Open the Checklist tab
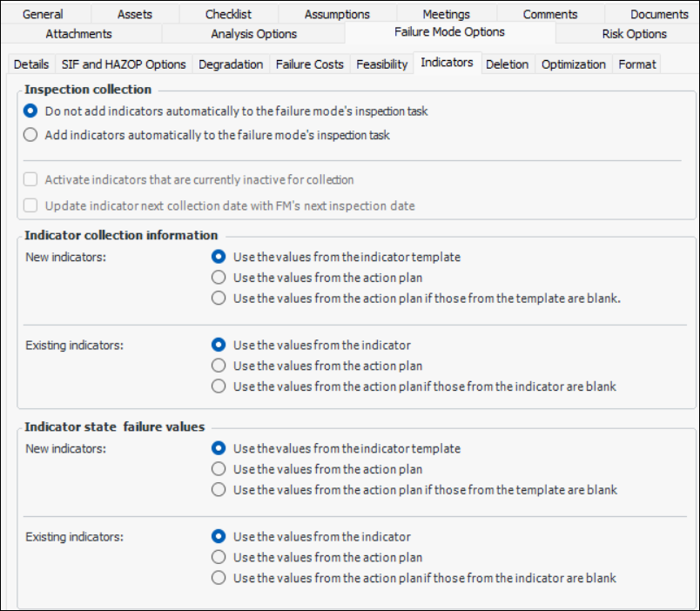Screen dimensions: 700x611 point(228,14)
